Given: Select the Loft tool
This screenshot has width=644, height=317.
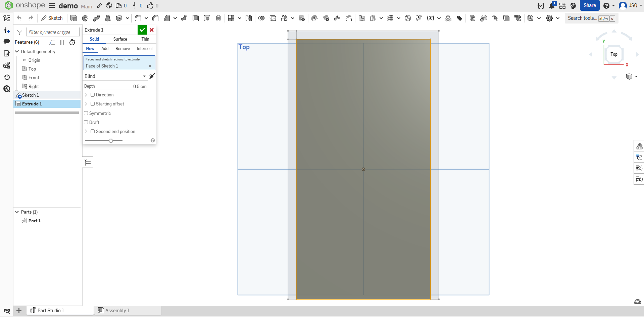Looking at the screenshot, I should click(108, 18).
